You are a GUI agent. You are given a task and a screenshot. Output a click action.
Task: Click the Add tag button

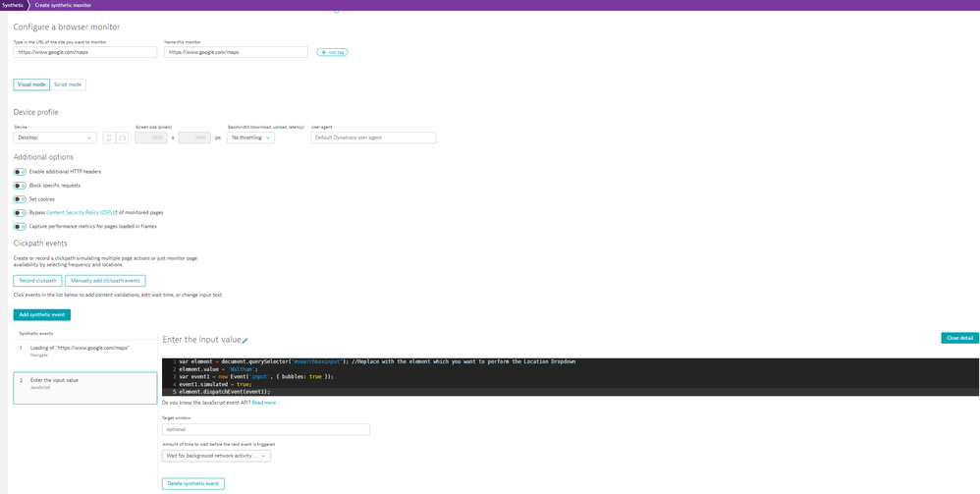point(332,52)
